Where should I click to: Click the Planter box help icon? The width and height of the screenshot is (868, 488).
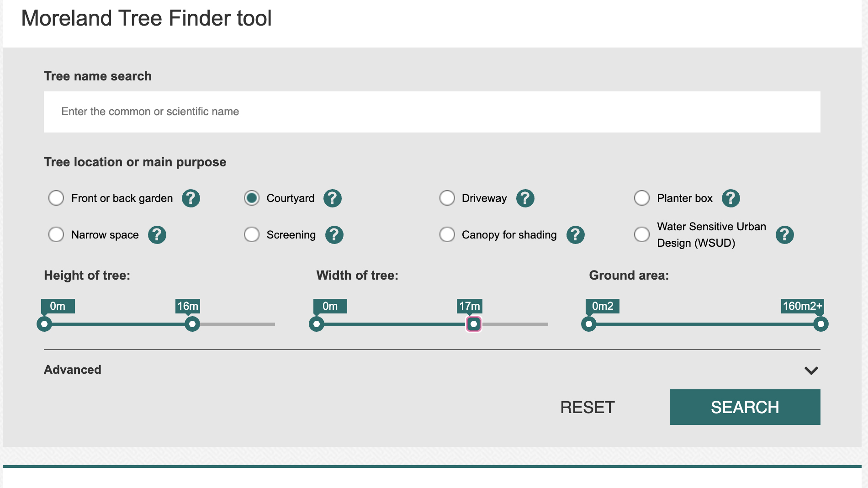click(731, 198)
